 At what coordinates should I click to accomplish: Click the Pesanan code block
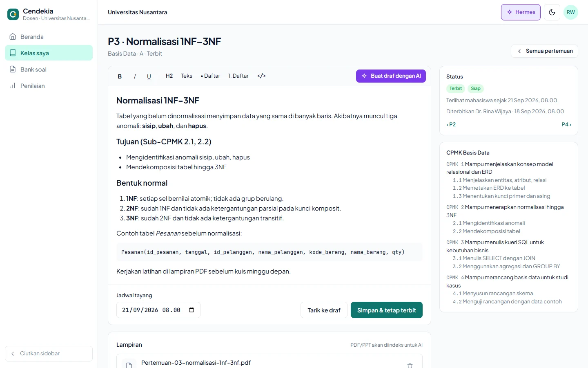[x=269, y=252]
